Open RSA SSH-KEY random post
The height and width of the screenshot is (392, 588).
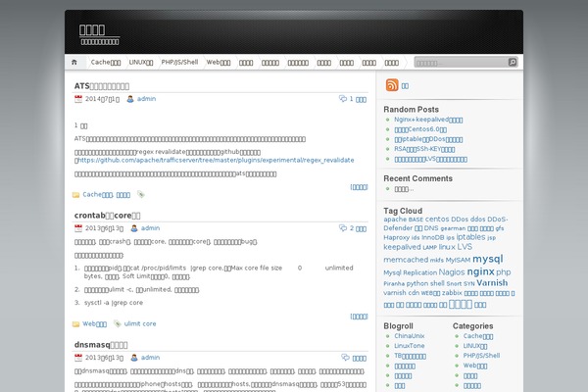(x=424, y=149)
